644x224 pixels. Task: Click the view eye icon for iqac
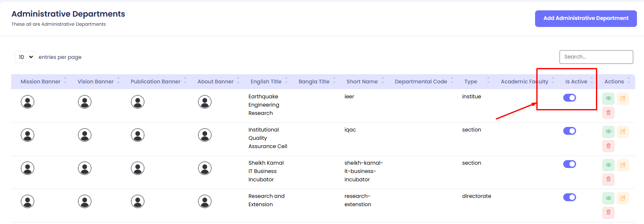coord(608,132)
